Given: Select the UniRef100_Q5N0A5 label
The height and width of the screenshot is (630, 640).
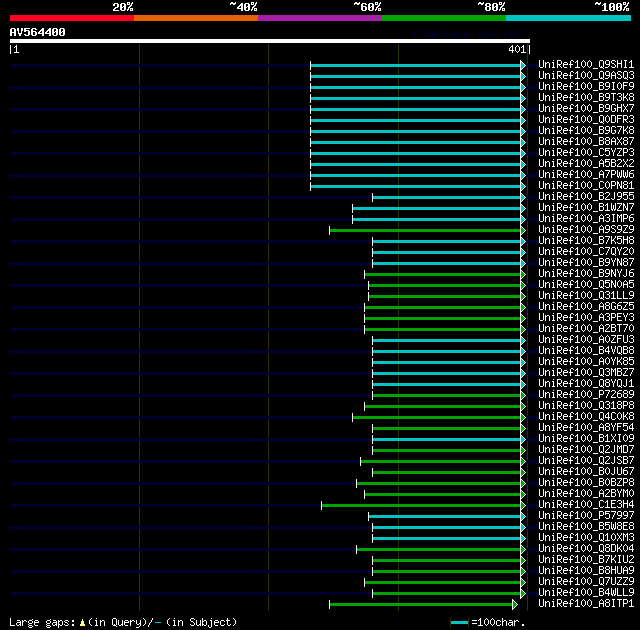Looking at the screenshot, I should pyautogui.click(x=586, y=285).
